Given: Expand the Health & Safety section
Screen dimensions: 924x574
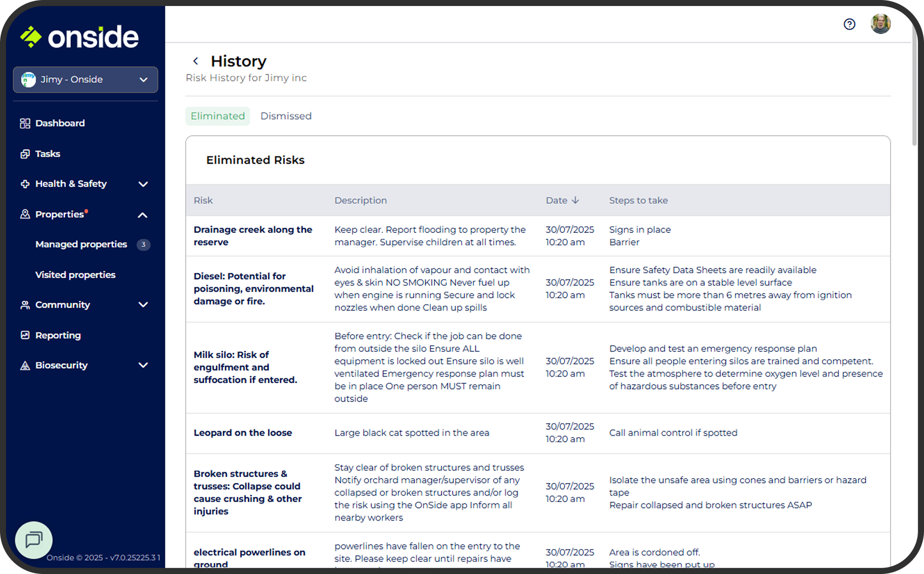Looking at the screenshot, I should coord(143,184).
